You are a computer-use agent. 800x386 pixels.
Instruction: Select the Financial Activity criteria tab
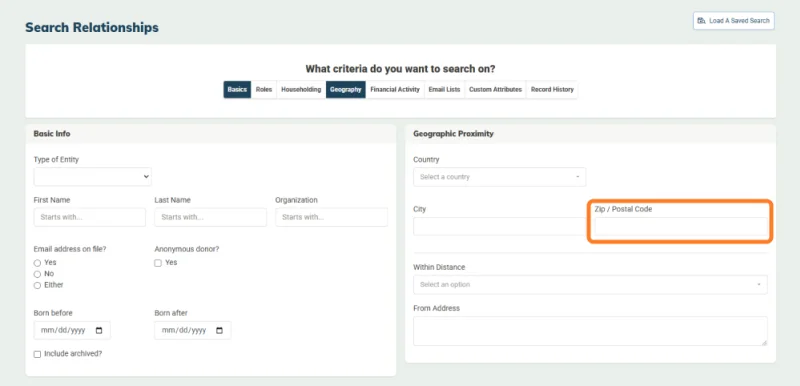click(x=395, y=89)
